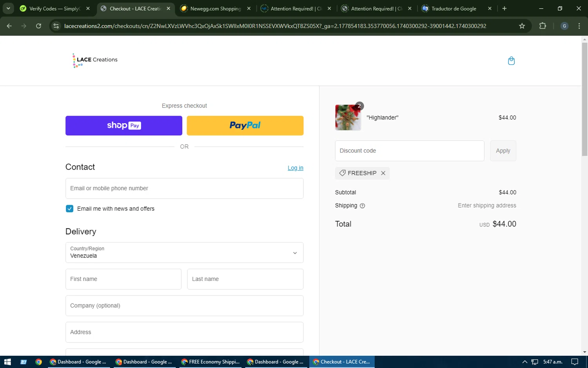The height and width of the screenshot is (368, 588).
Task: Close the Traductor de Google tab
Action: click(490, 8)
